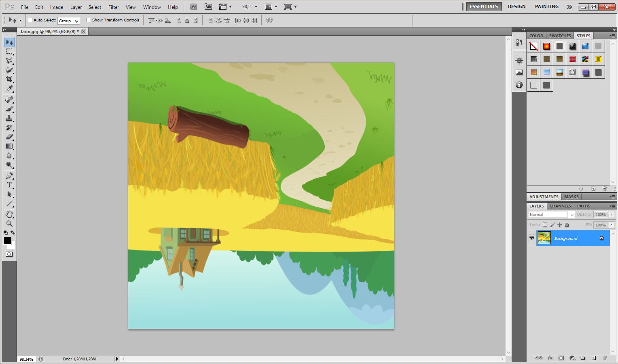
Task: Open the Group auto-select dropdown
Action: click(68, 21)
